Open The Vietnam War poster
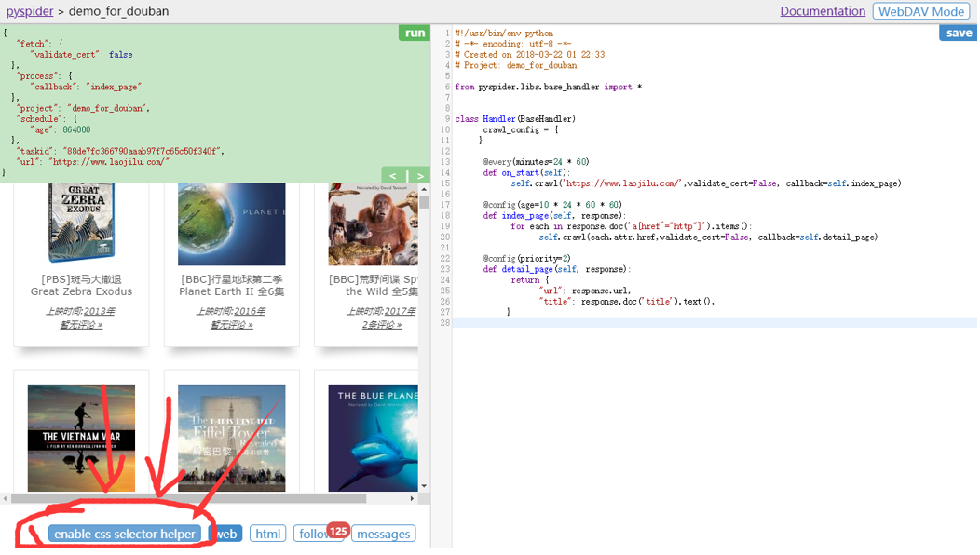Viewport: 980px width, 555px height. pyautogui.click(x=81, y=438)
